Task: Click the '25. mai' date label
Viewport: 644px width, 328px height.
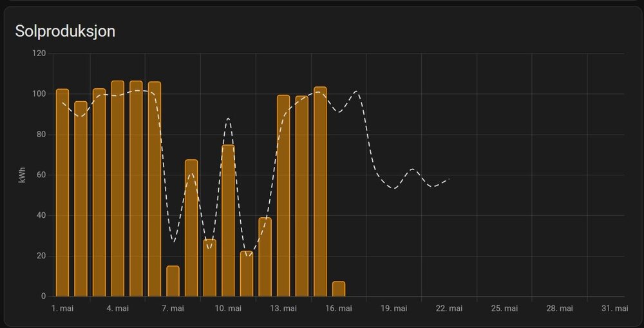Action: (504, 309)
